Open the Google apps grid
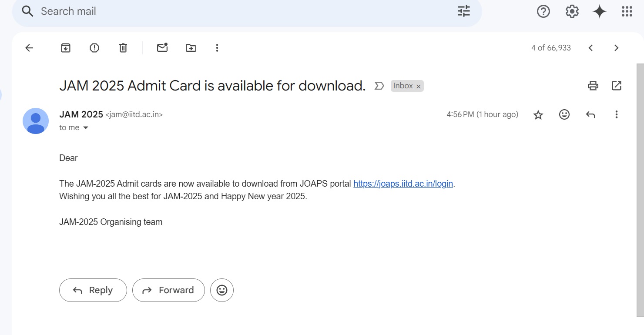 click(627, 11)
